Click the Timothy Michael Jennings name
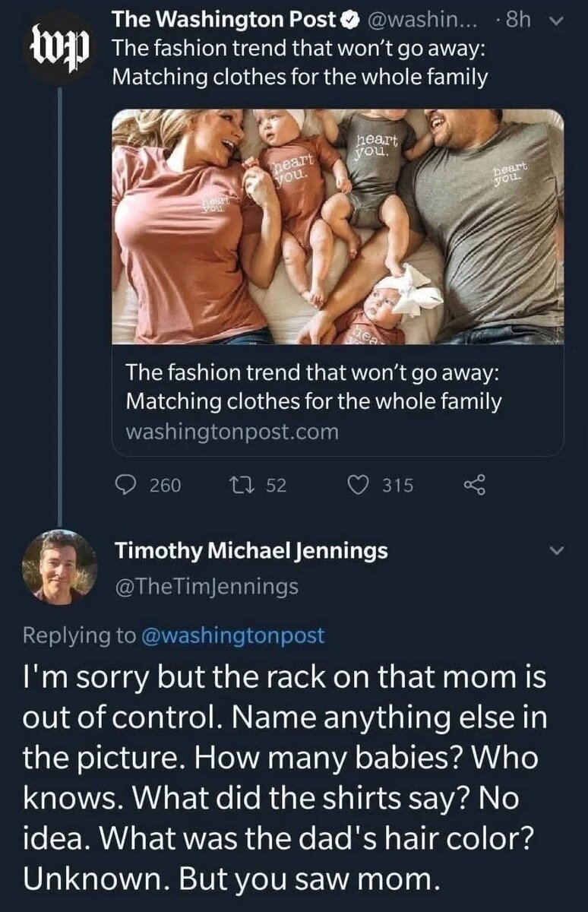The image size is (588, 912). pyautogui.click(x=251, y=551)
